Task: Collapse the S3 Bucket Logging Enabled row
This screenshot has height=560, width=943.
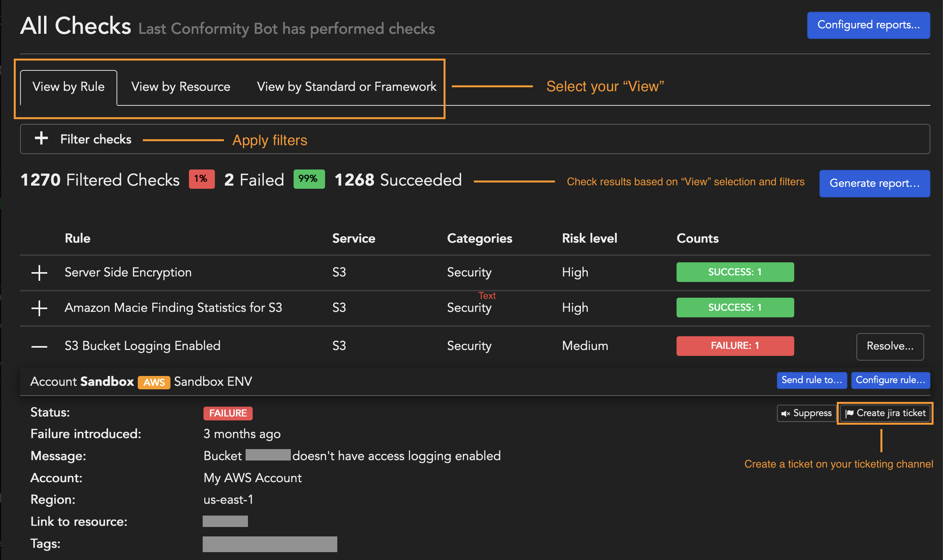Action: [x=39, y=346]
